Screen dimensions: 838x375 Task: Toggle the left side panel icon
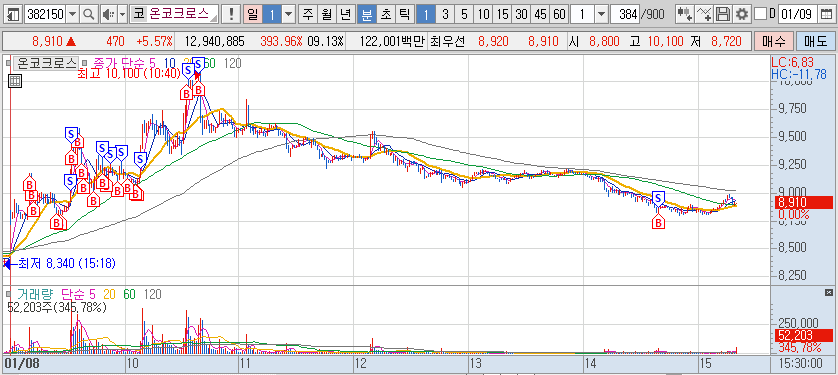pyautogui.click(x=14, y=14)
